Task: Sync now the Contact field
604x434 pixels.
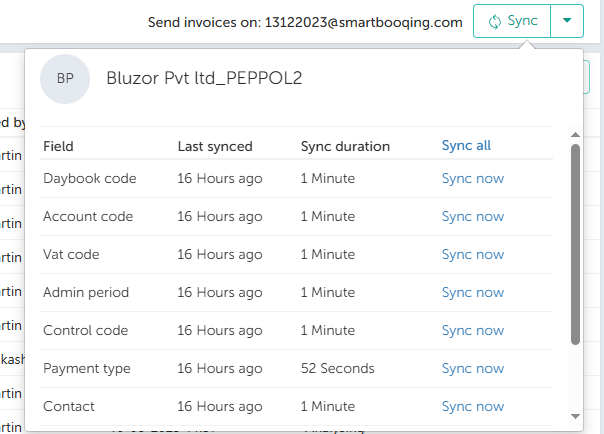Action: (472, 407)
